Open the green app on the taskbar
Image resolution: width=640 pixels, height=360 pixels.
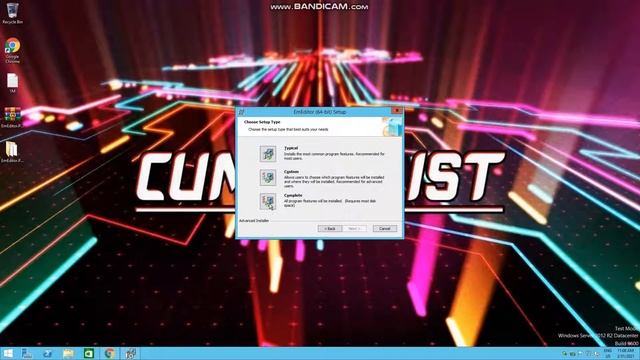(x=89, y=353)
